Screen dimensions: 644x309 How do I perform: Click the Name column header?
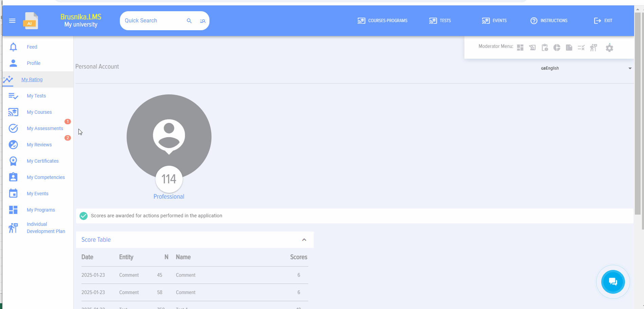(x=183, y=257)
